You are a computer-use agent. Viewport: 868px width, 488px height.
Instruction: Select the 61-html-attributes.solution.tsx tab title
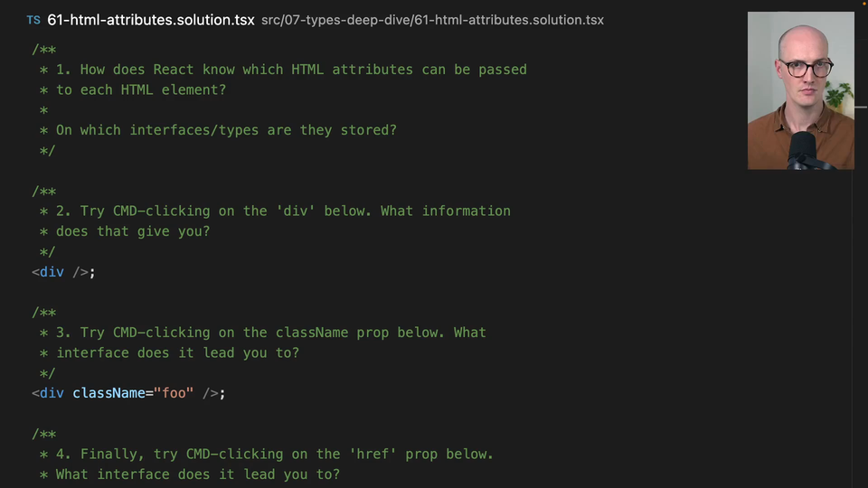(151, 20)
